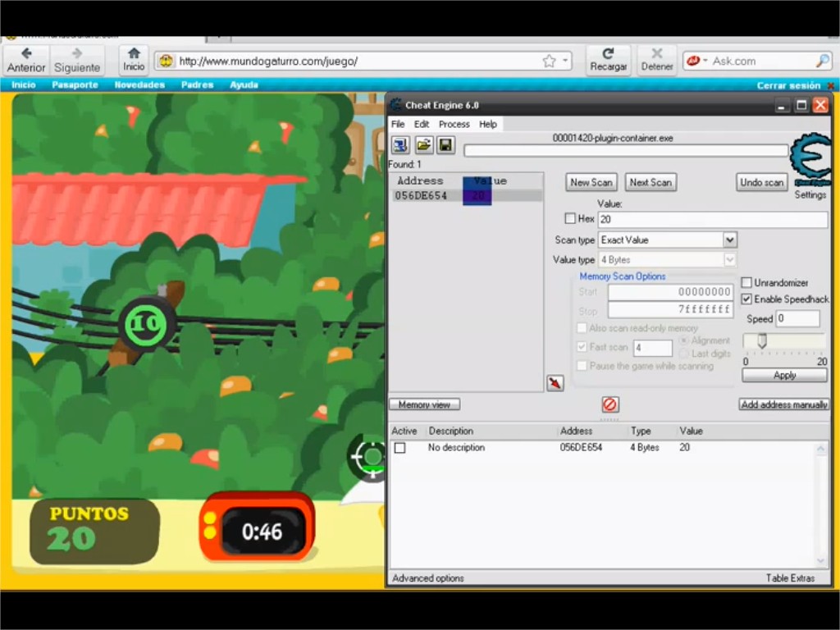Open the Help menu

point(488,125)
